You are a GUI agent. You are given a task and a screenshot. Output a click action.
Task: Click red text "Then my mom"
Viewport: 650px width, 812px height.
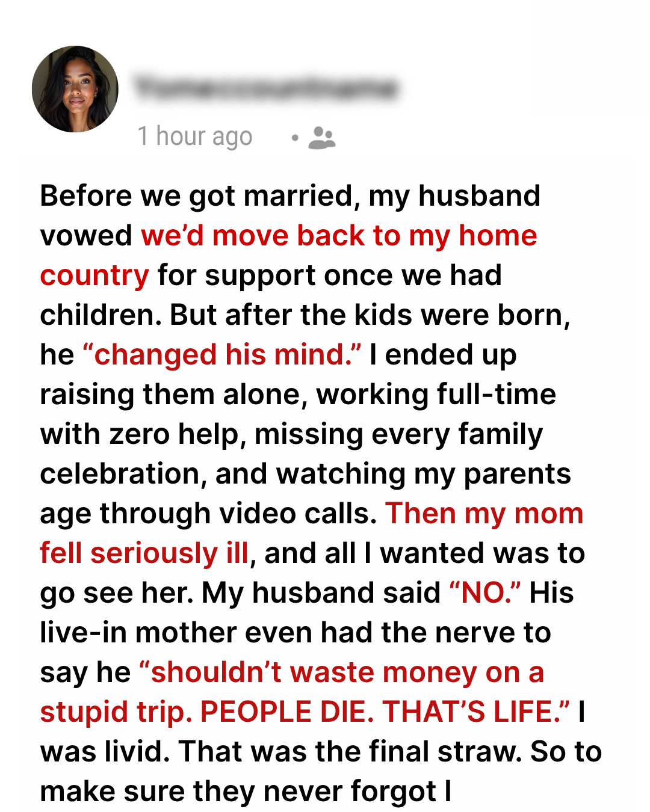(x=484, y=514)
